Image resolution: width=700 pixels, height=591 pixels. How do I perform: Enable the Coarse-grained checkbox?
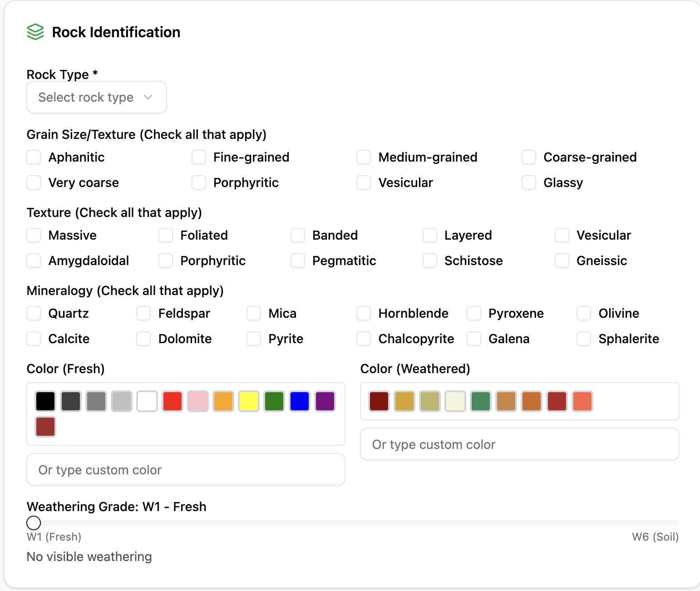tap(529, 157)
